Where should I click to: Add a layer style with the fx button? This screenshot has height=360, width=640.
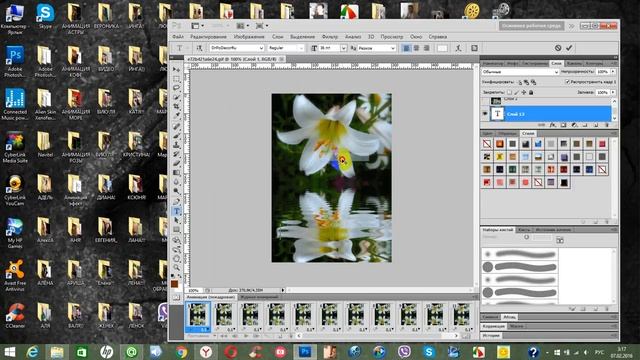pos(553,125)
